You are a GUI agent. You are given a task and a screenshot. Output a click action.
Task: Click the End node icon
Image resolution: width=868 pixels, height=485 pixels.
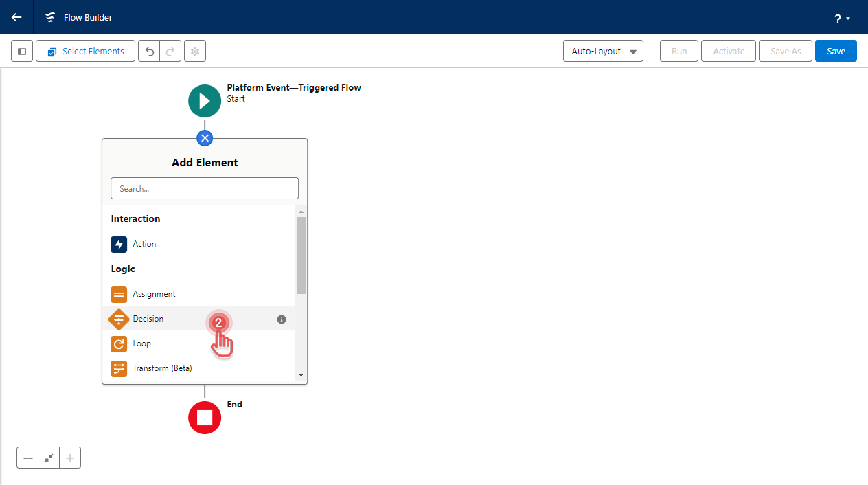204,417
